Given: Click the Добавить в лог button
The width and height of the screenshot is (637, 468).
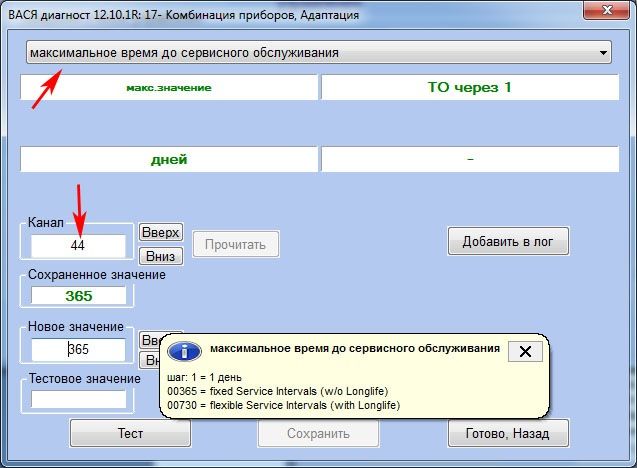Looking at the screenshot, I should [x=508, y=241].
